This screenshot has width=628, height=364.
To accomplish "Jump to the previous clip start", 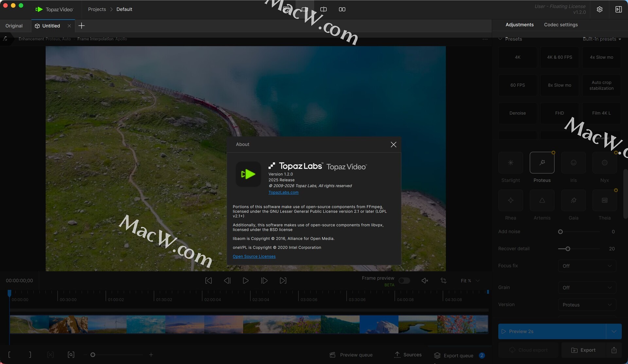I will point(208,281).
